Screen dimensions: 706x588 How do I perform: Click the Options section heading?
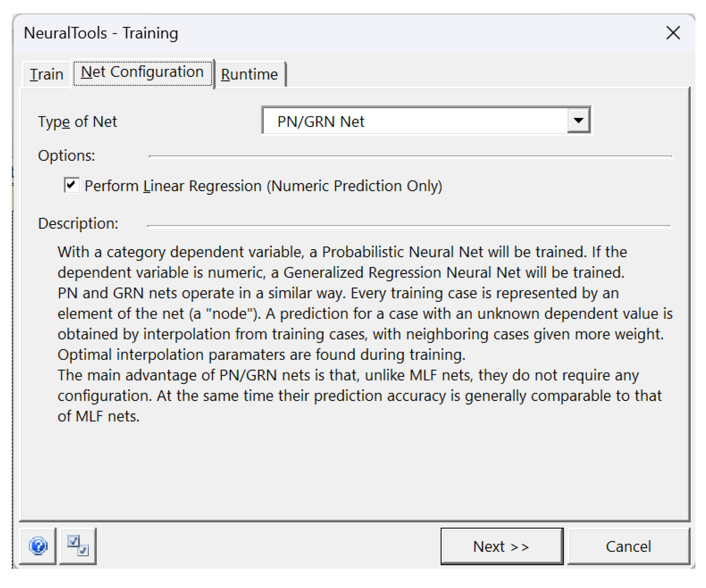click(x=67, y=156)
